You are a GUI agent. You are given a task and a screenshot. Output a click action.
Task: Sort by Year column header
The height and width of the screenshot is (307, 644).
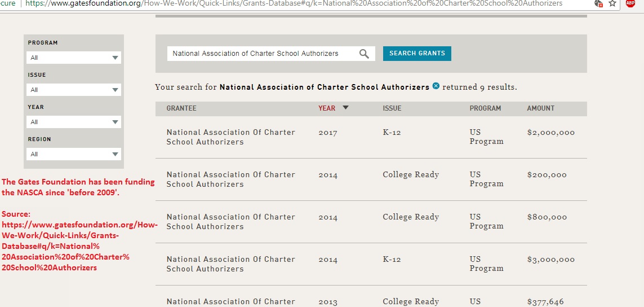(327, 108)
